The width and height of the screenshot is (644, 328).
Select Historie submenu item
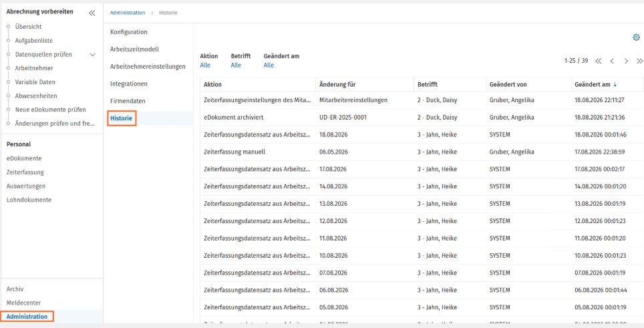(121, 118)
